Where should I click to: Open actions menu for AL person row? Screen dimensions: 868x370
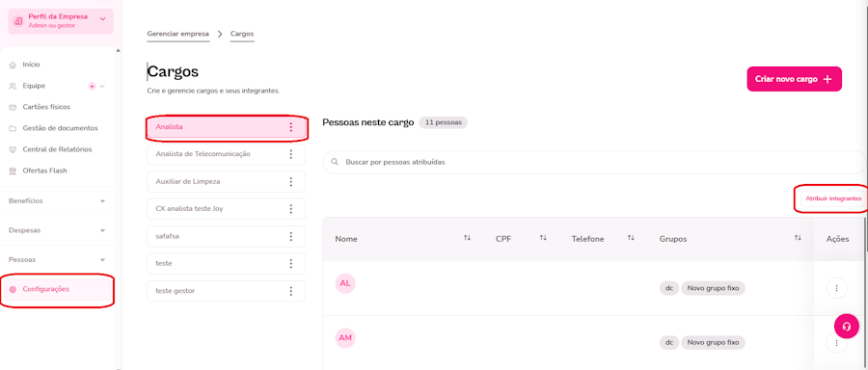836,288
